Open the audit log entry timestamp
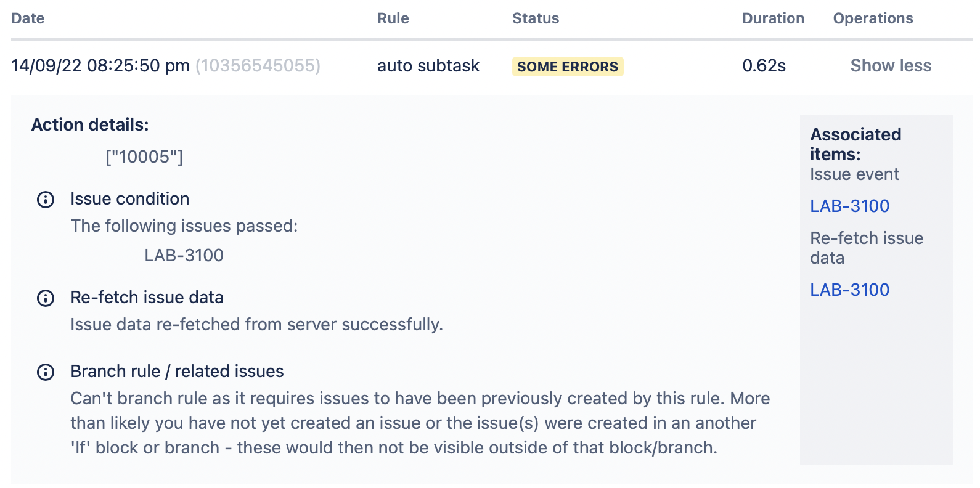Image resolution: width=980 pixels, height=488 pixels. [100, 65]
